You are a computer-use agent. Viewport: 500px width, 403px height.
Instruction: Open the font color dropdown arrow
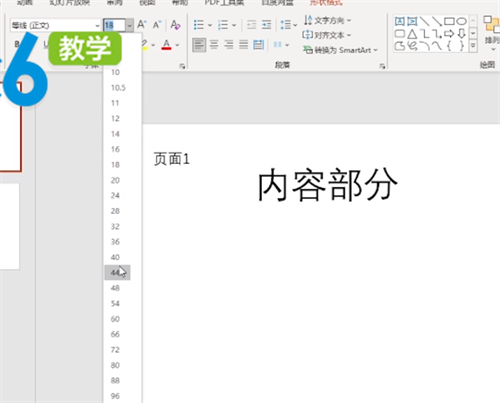pos(177,45)
